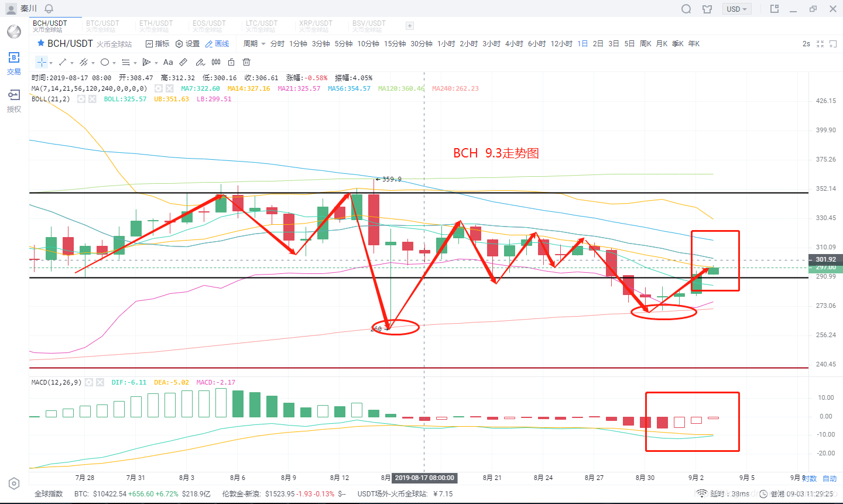Open BOLL indicator settings gear
843x504 pixels.
(x=81, y=99)
